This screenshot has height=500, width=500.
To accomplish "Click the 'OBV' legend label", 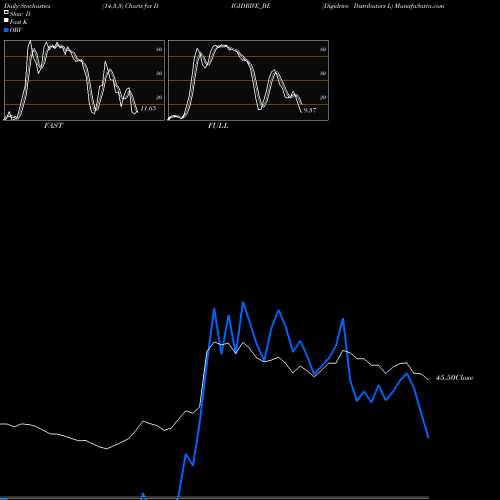I will (x=16, y=30).
